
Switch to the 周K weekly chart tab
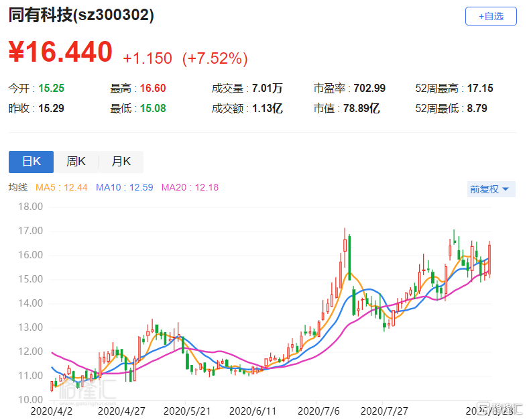pyautogui.click(x=76, y=162)
